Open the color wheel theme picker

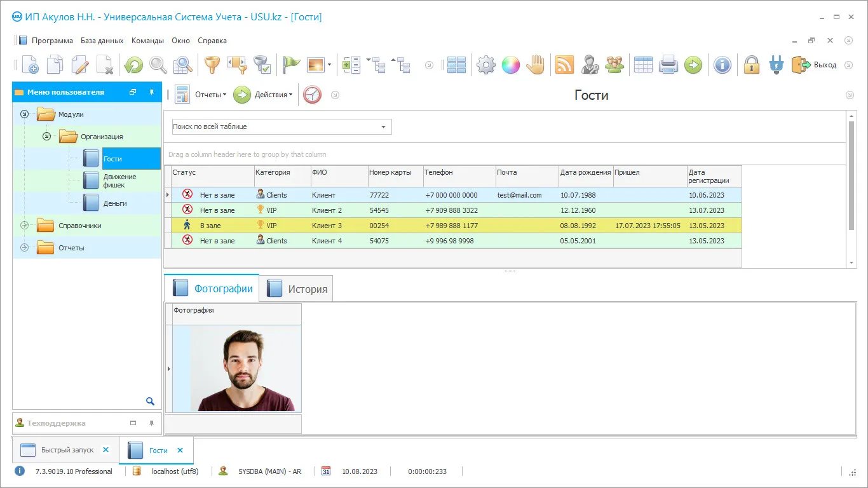511,65
